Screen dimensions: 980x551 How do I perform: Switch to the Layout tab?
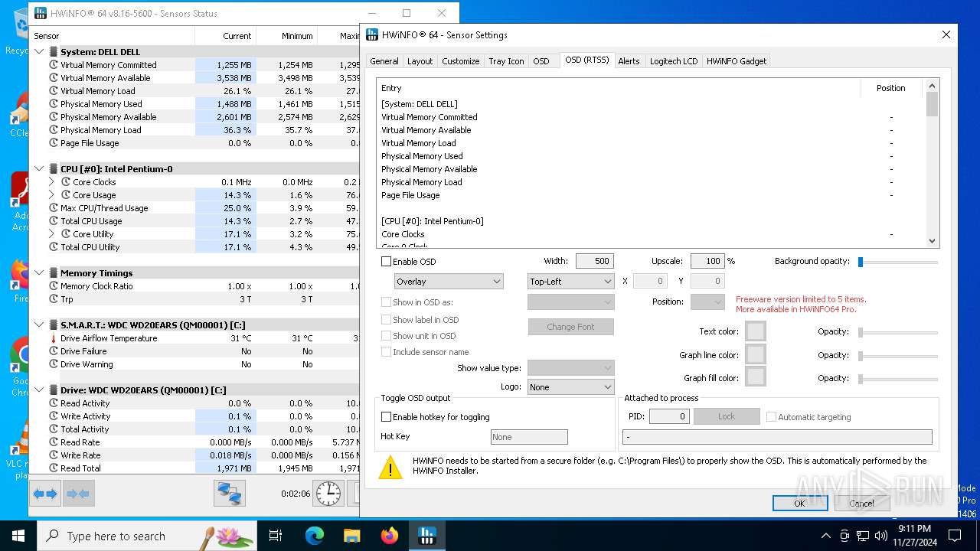420,61
